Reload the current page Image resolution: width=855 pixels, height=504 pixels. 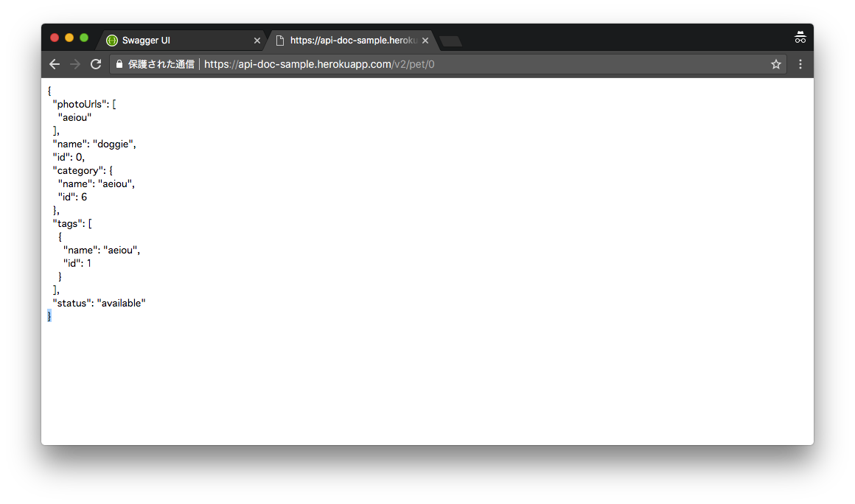(96, 64)
